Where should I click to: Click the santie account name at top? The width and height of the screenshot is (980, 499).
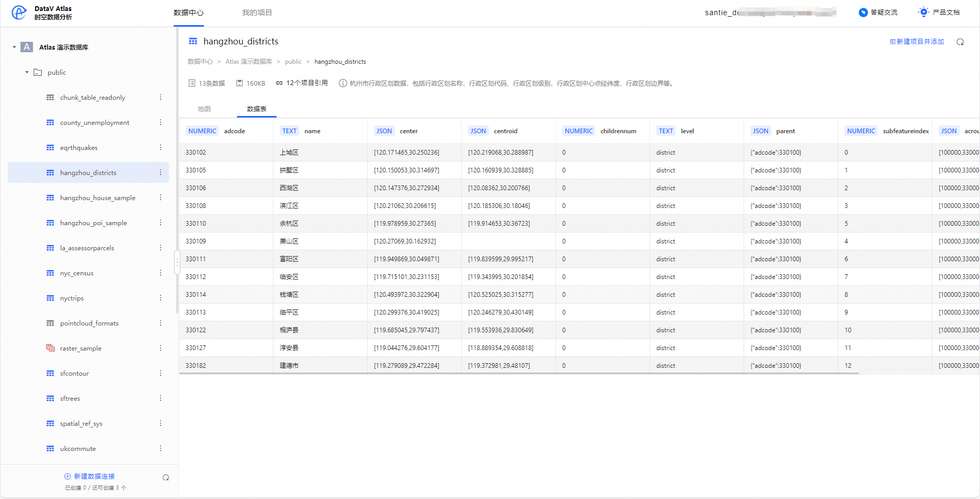(x=770, y=13)
